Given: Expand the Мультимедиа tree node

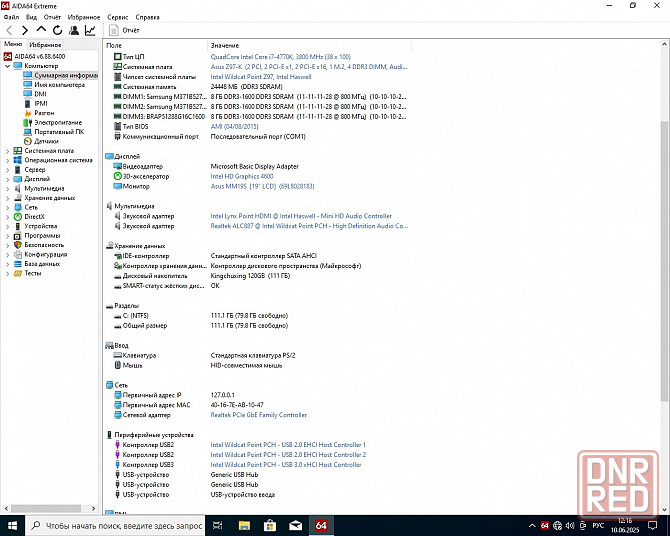Looking at the screenshot, I should point(7,188).
